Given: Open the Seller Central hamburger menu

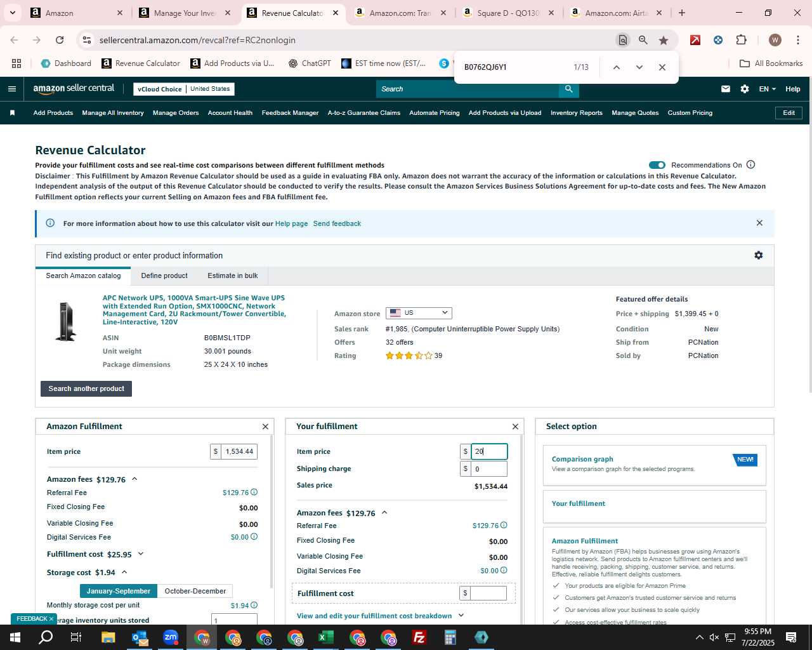Looking at the screenshot, I should coord(11,89).
